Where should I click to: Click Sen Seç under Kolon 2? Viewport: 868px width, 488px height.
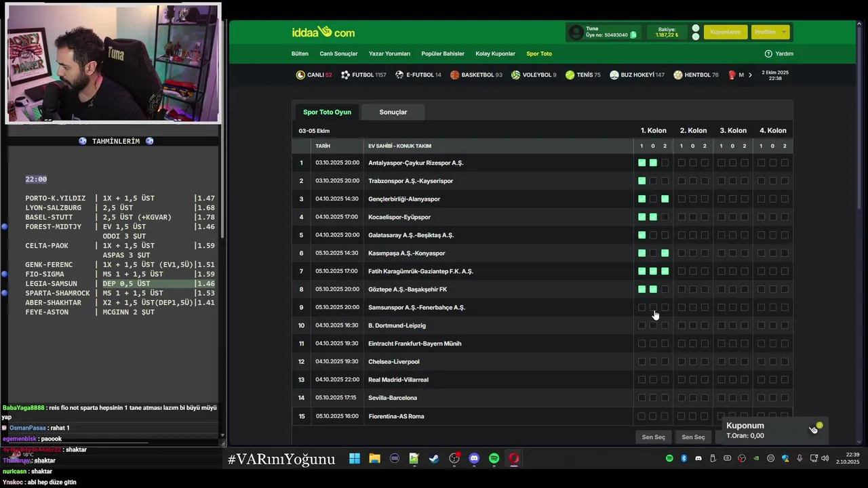pyautogui.click(x=693, y=437)
